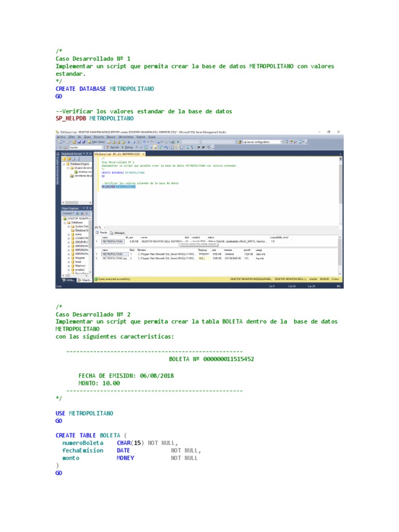Collapse the Databases folder in Object Explorer
399x532 pixels.
coord(65,222)
